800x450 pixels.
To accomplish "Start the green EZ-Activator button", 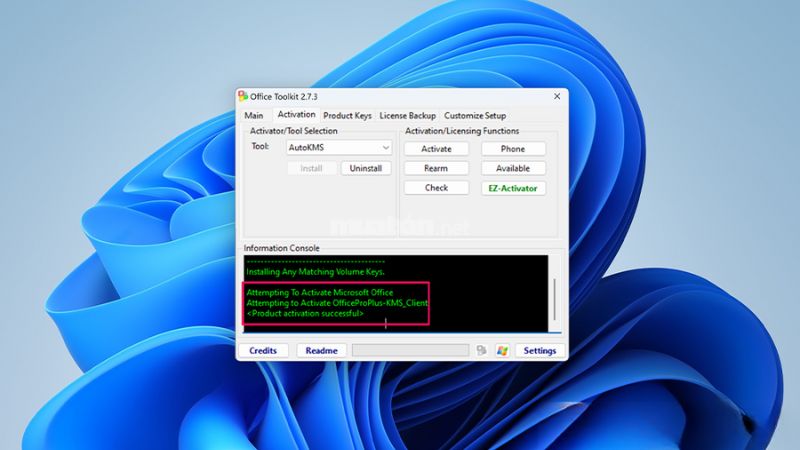I will pyautogui.click(x=513, y=188).
